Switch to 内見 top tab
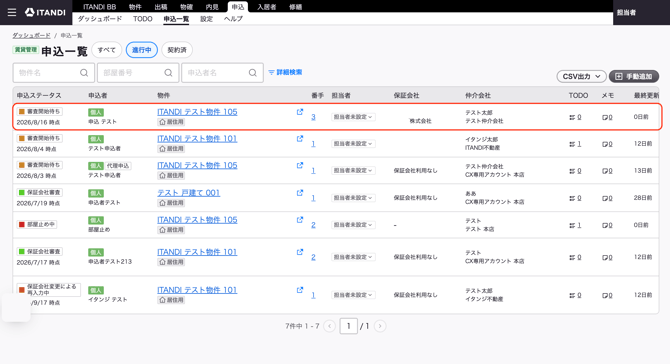The image size is (670, 364). tap(212, 7)
